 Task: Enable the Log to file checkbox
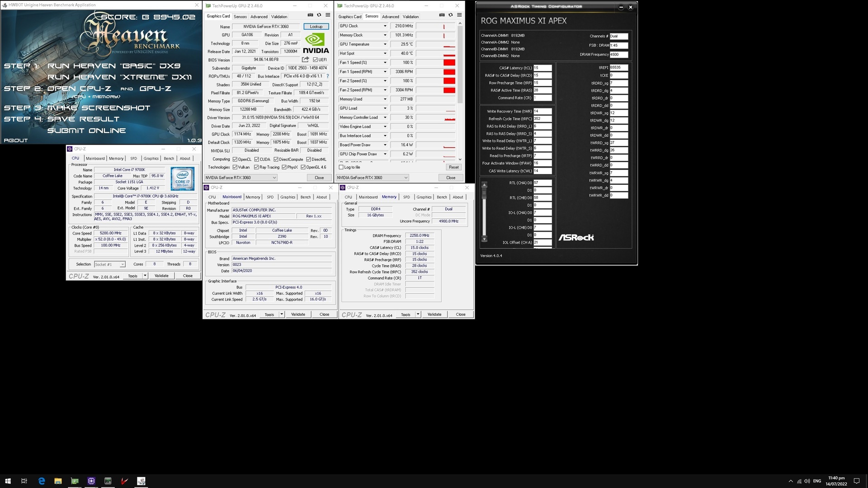[x=341, y=167]
